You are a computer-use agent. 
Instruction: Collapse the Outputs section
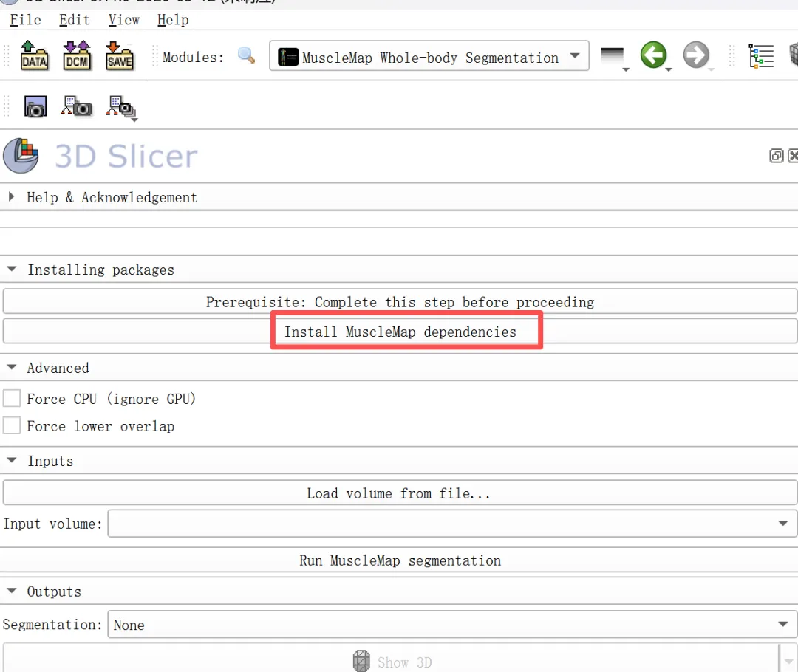pyautogui.click(x=11, y=591)
